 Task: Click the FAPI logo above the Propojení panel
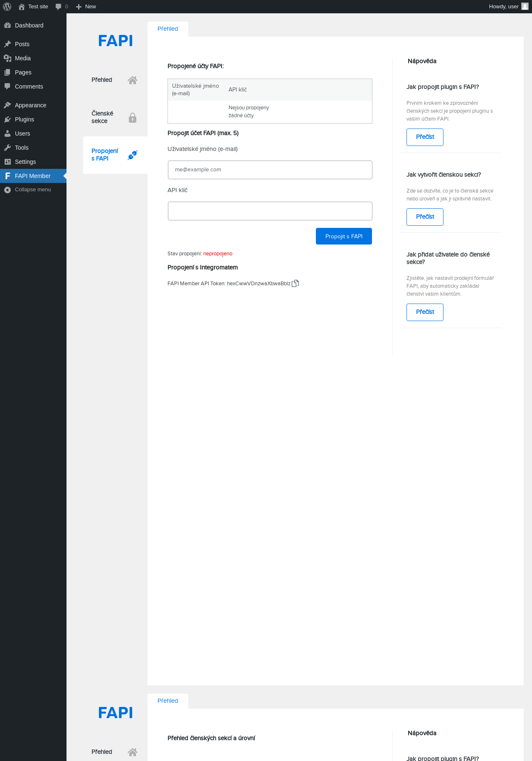pos(116,41)
